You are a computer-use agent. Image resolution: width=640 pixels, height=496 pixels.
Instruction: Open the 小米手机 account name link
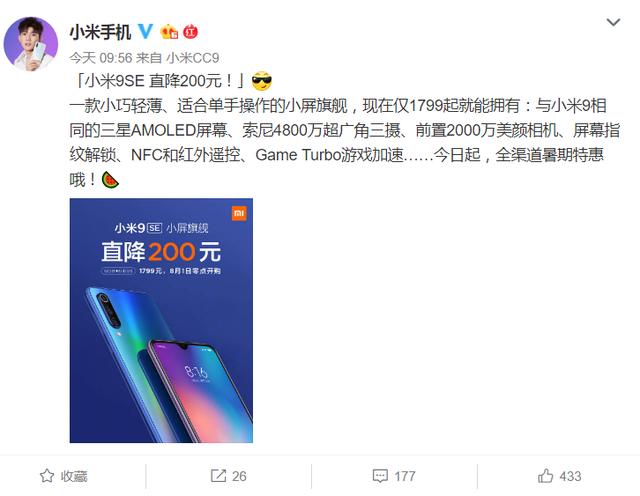click(x=100, y=32)
